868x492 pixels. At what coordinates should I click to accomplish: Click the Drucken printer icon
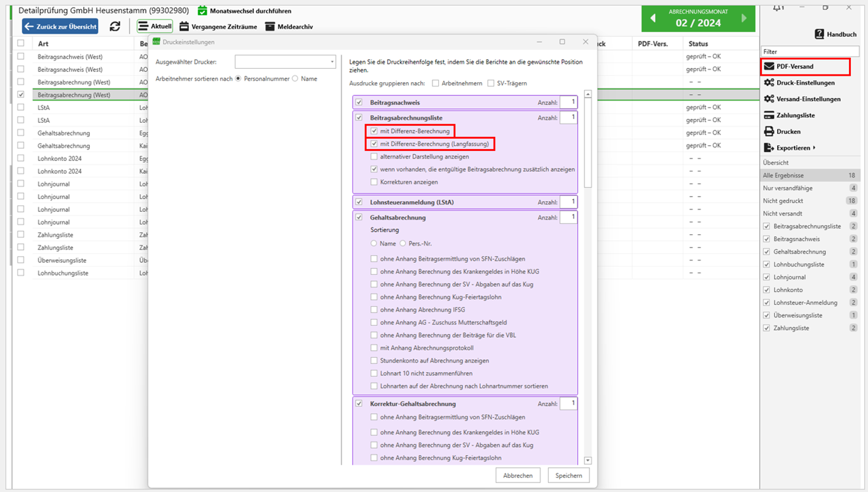(769, 132)
